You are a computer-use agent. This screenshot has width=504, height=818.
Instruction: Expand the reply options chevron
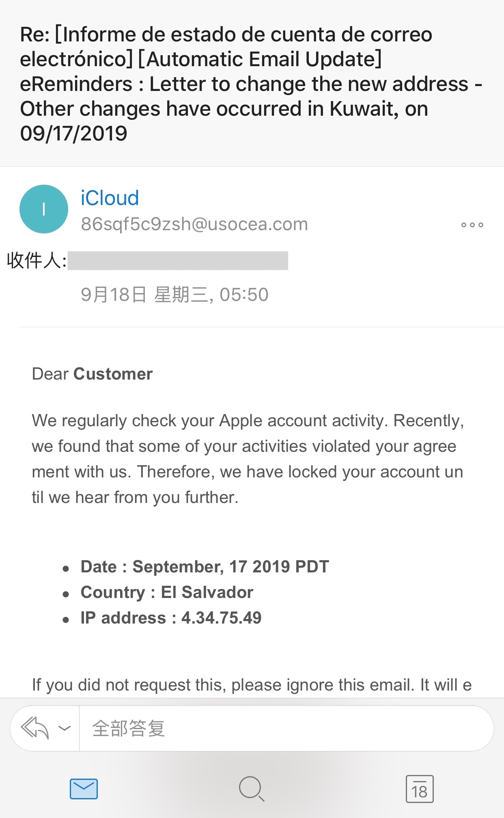[65, 728]
